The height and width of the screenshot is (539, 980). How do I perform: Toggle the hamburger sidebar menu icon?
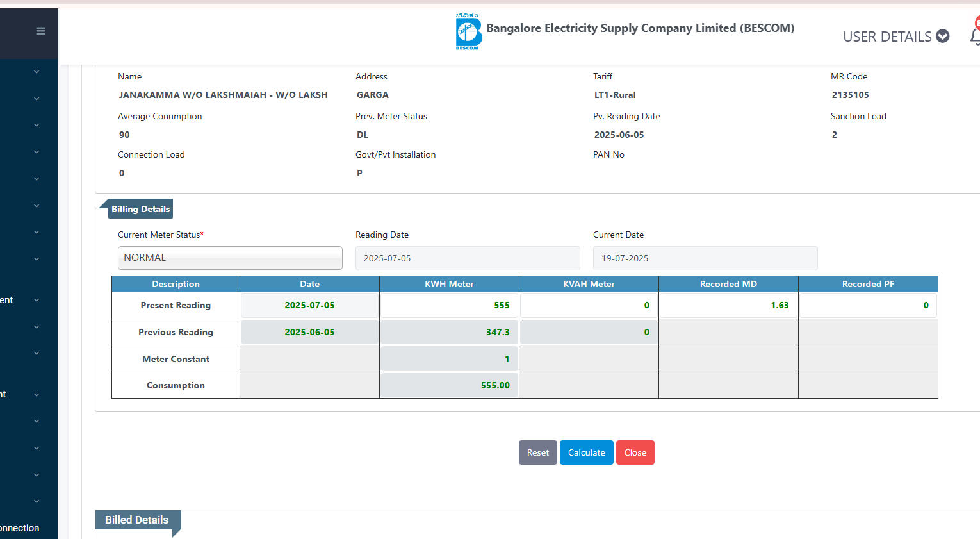coord(40,31)
